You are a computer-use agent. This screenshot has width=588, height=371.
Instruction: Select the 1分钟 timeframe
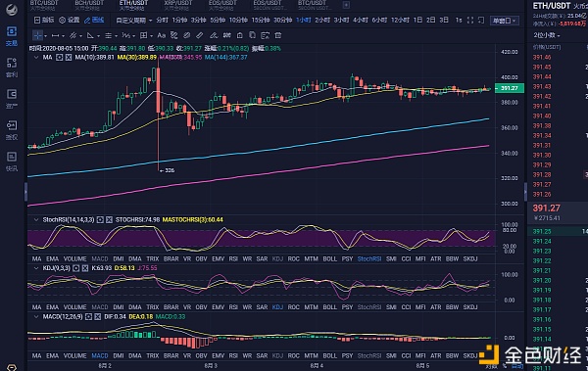coord(179,21)
